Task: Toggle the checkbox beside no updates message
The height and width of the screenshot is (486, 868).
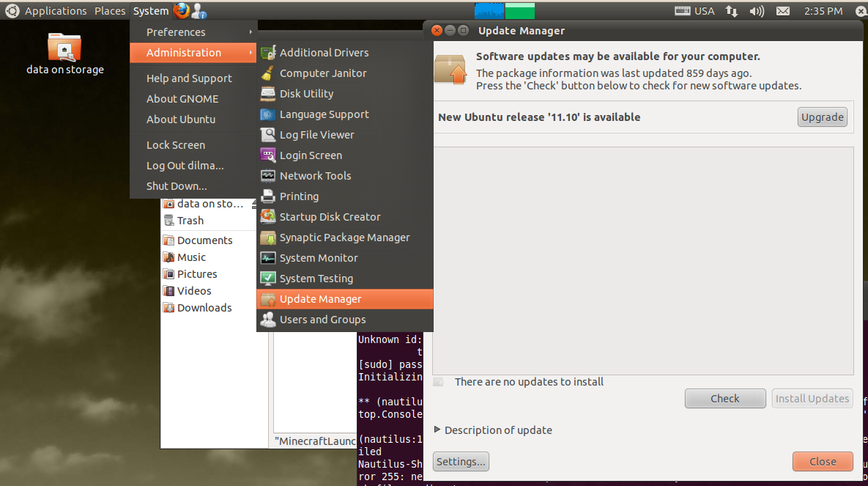Action: 438,382
